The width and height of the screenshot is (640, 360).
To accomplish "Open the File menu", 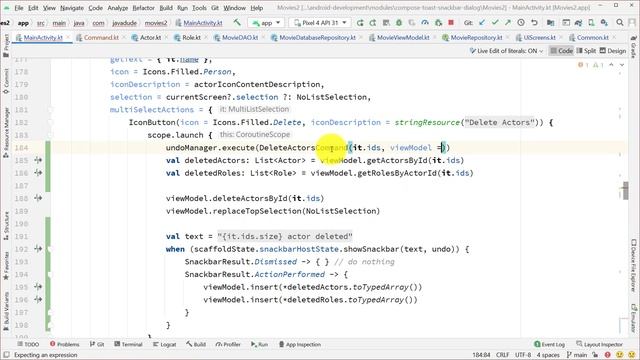I will tap(19, 8).
